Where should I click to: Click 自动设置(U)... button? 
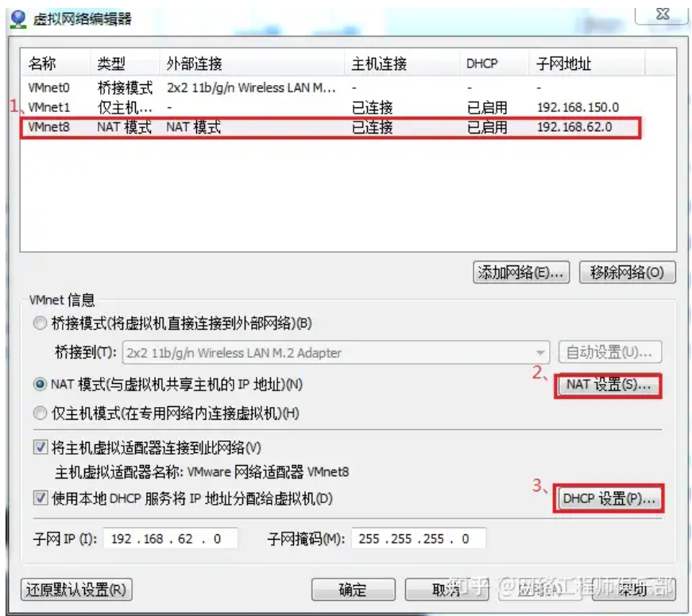click(610, 352)
